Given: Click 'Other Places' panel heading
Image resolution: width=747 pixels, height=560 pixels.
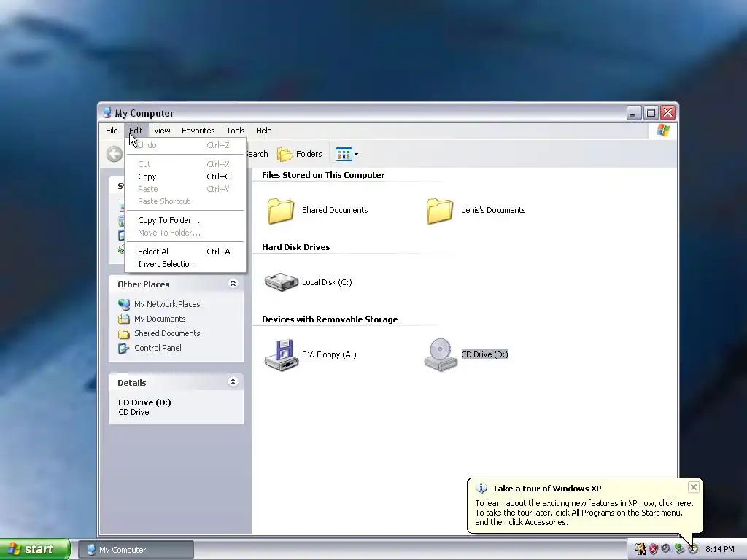Looking at the screenshot, I should point(144,284).
